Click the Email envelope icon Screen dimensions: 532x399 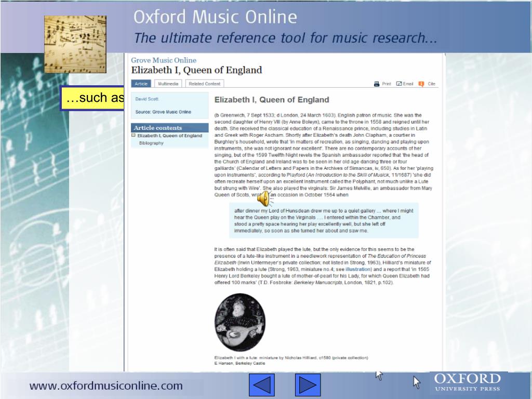(x=399, y=84)
